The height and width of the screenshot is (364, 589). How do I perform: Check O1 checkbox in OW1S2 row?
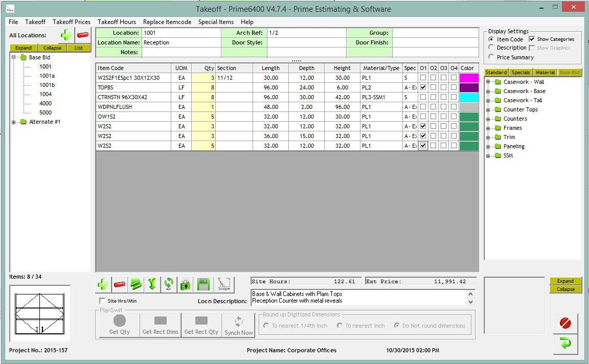(423, 117)
